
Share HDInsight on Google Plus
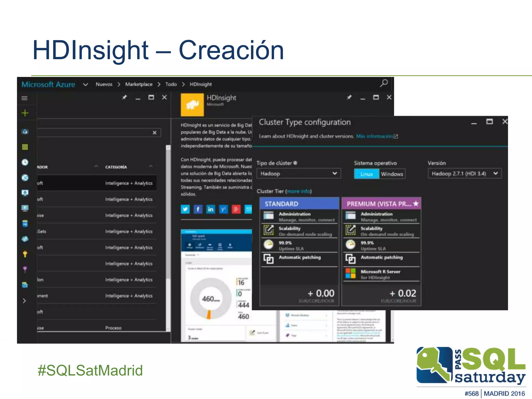236,209
